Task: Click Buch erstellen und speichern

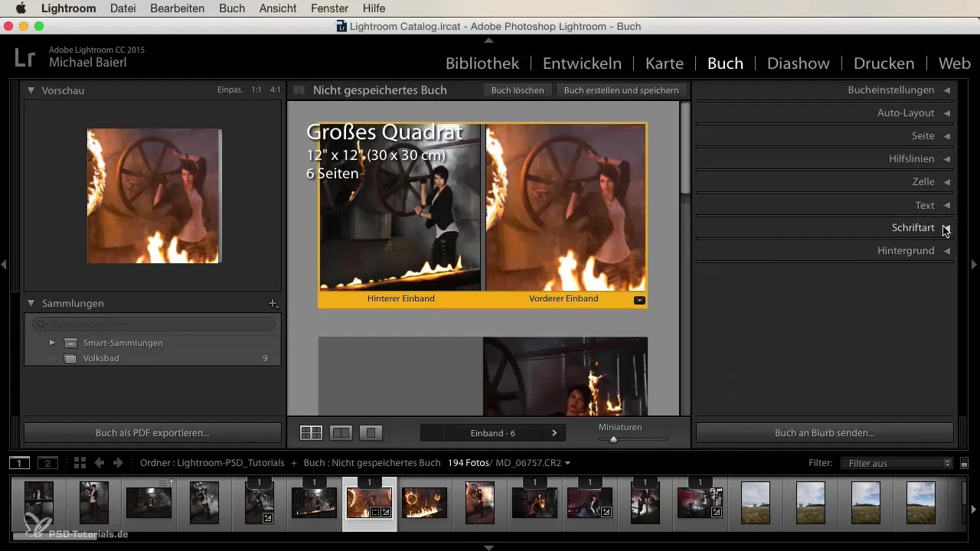Action: pyautogui.click(x=621, y=90)
